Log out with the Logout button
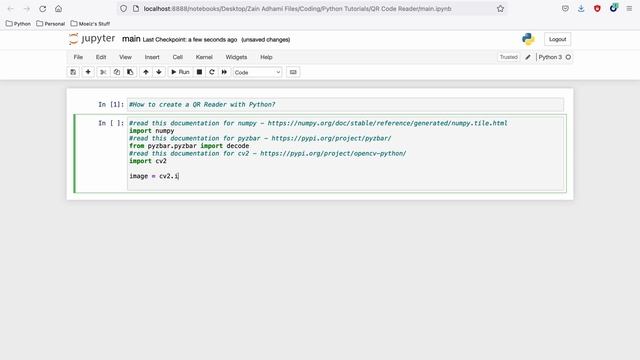This screenshot has width=640, height=360. tap(558, 39)
